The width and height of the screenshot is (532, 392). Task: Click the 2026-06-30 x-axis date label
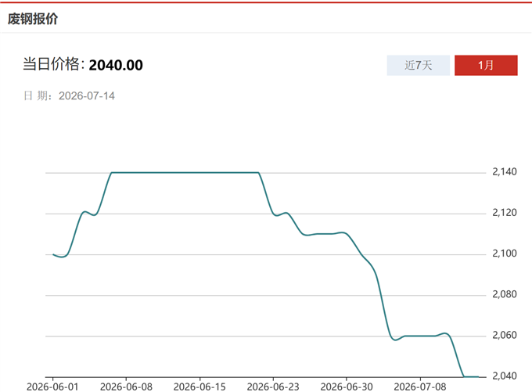(347, 387)
